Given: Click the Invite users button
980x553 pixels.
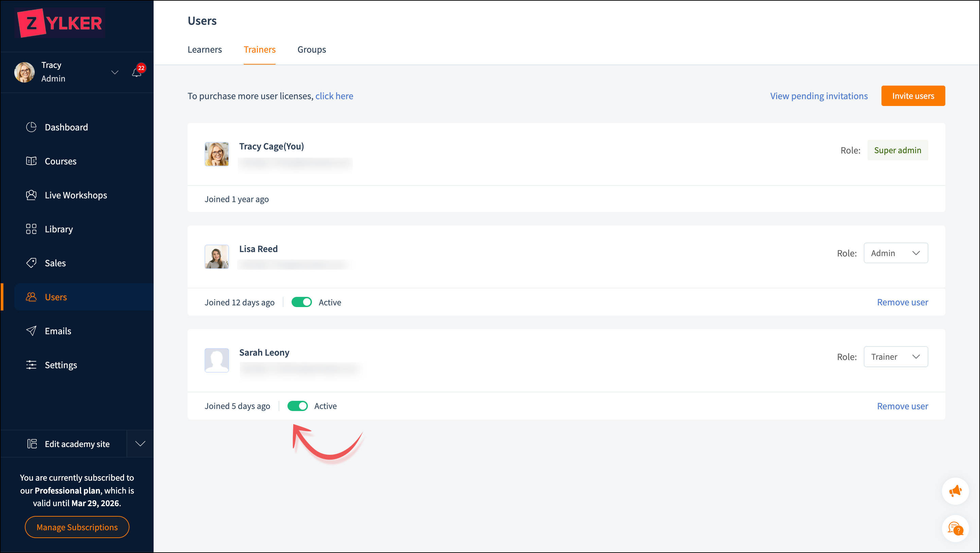Looking at the screenshot, I should [913, 96].
